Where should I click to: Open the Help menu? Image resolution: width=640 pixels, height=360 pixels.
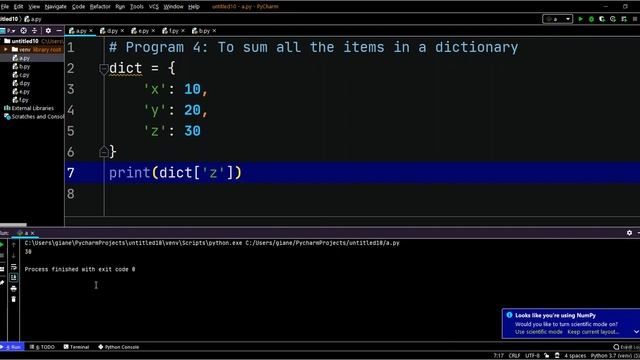pos(194,7)
